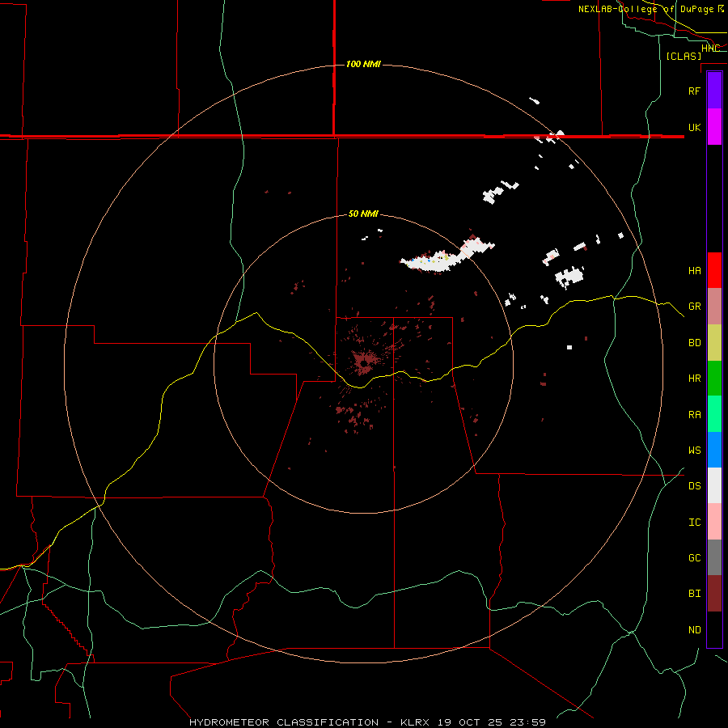Click the BI dark red swatch
728x728 pixels.
tap(714, 594)
